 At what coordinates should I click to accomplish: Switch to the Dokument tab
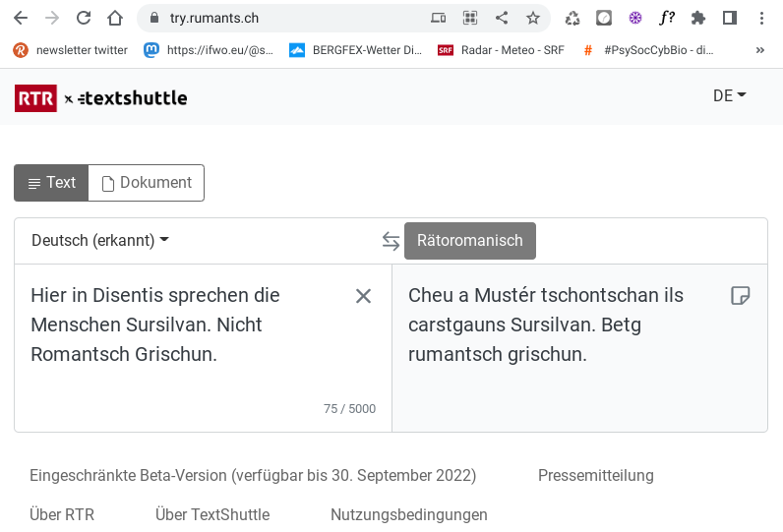click(147, 183)
